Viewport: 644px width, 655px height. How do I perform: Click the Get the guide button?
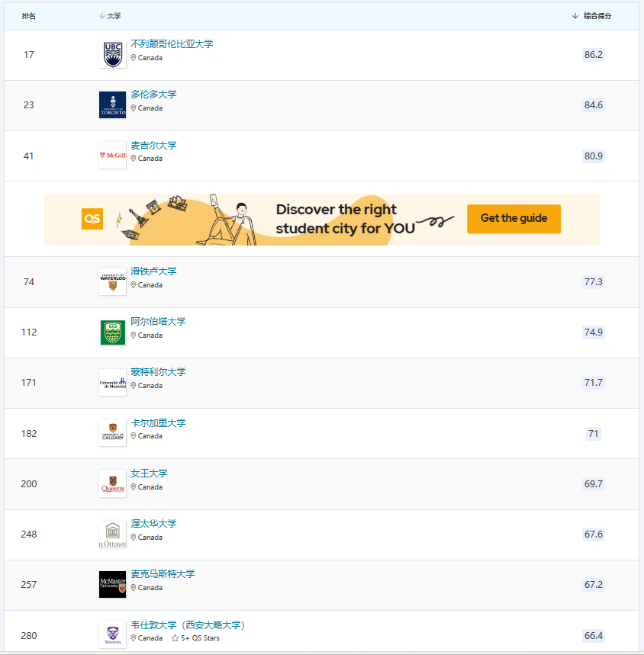[514, 219]
